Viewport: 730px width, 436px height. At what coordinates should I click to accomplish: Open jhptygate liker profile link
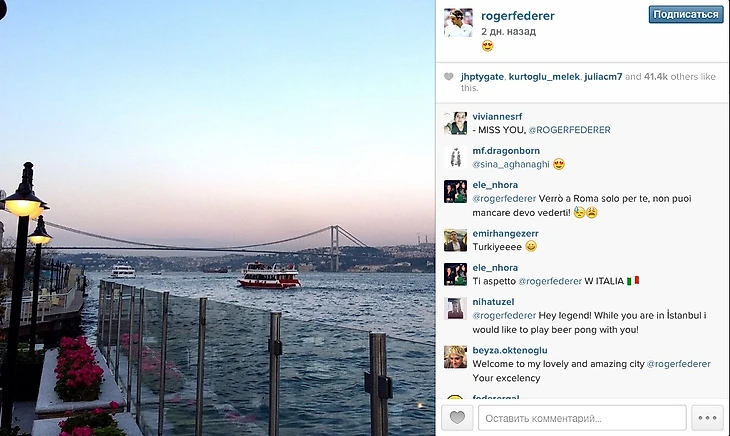coord(482,77)
